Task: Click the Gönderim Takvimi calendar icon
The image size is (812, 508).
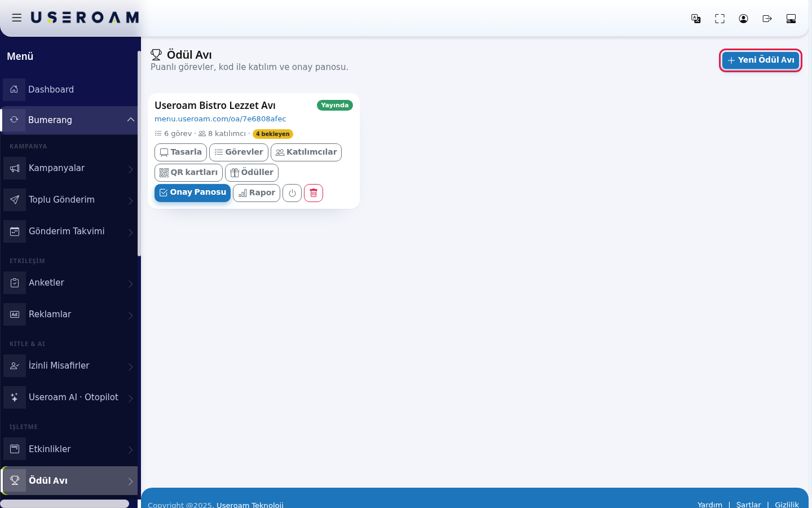Action: (x=15, y=231)
